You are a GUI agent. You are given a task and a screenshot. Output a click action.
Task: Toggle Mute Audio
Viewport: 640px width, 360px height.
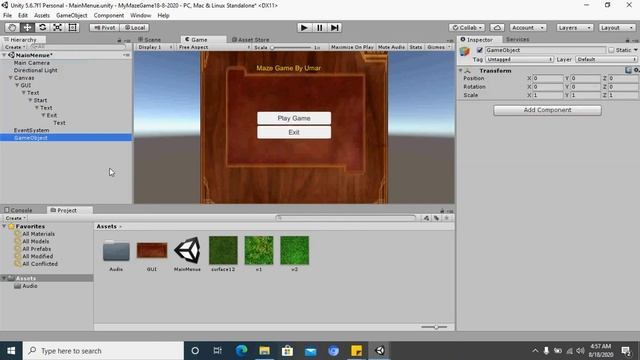[391, 47]
